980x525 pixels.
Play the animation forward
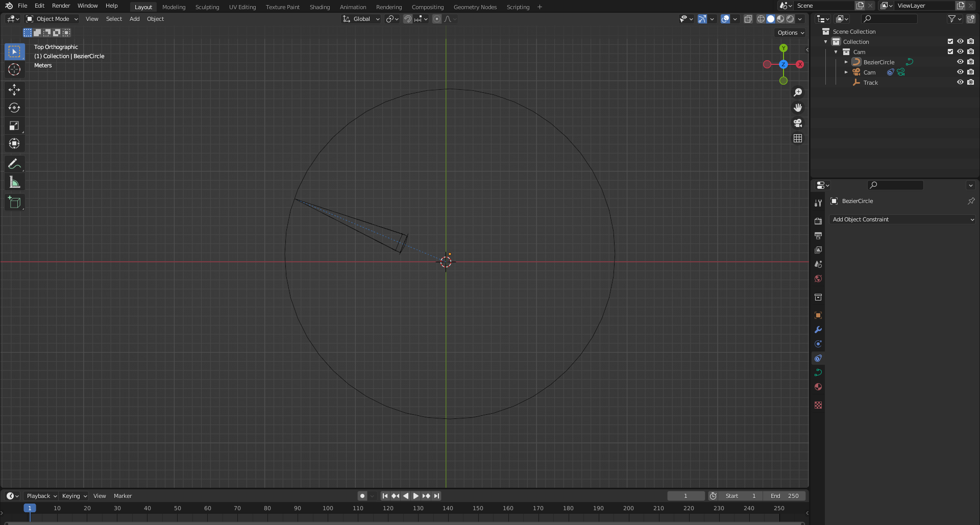point(415,496)
